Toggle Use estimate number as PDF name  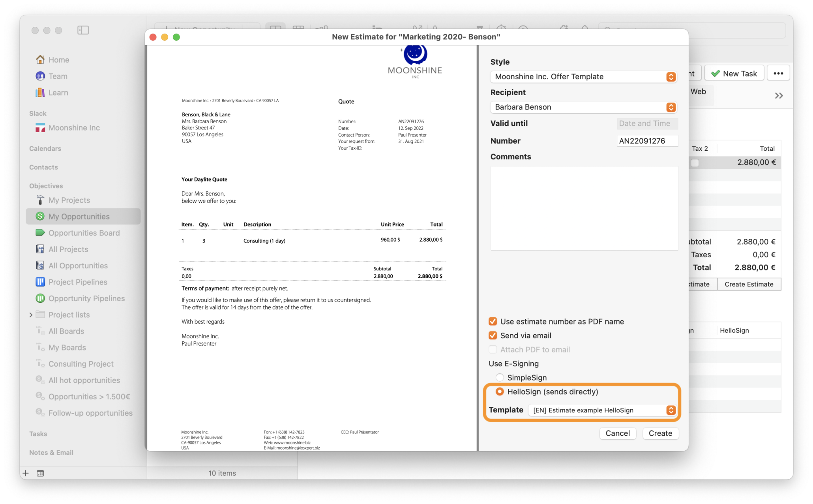coord(493,321)
